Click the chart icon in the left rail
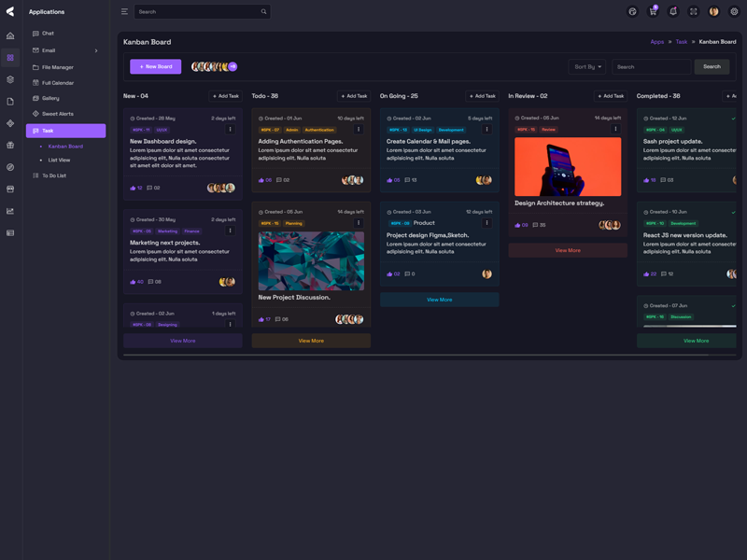 [x=10, y=211]
